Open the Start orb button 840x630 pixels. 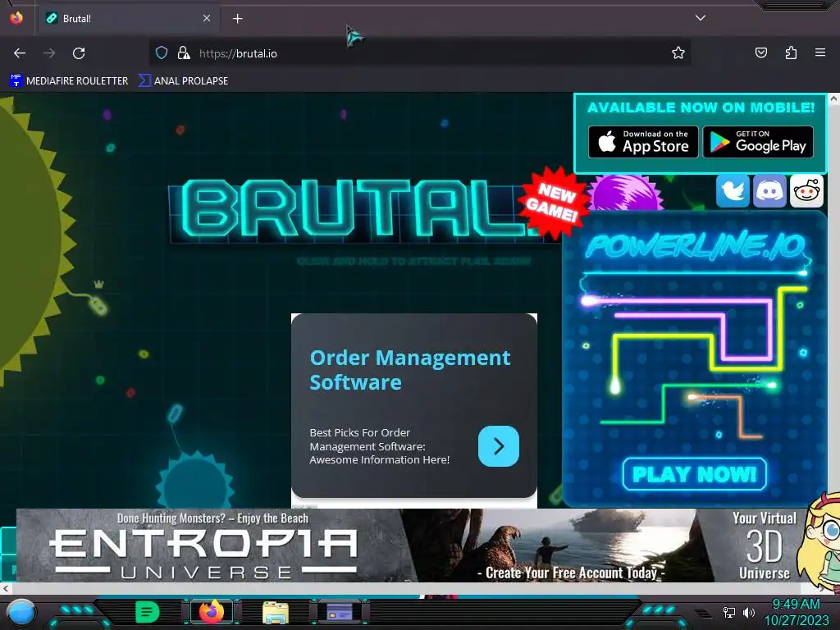21,612
